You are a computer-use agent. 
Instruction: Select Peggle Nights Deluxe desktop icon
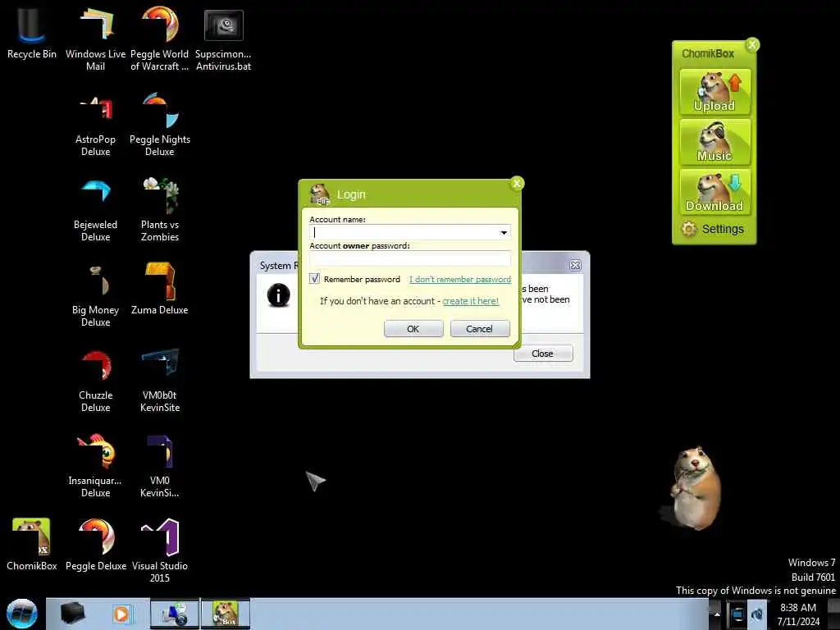click(x=160, y=126)
